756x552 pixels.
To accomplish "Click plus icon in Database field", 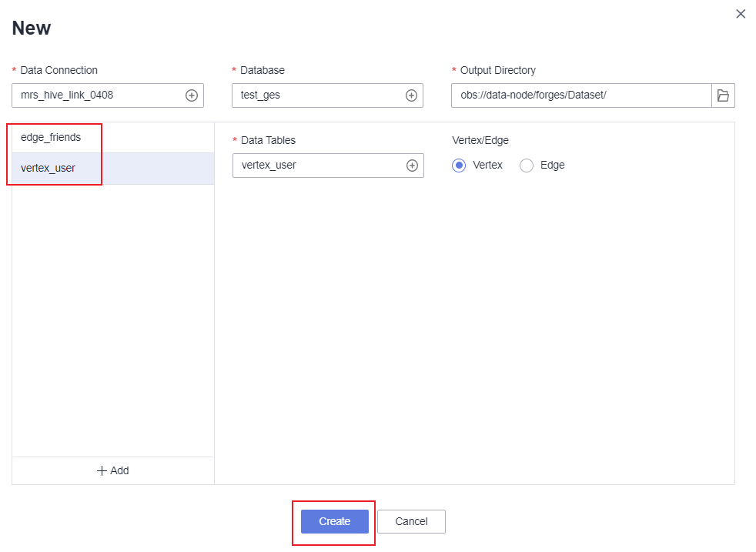I will click(411, 95).
